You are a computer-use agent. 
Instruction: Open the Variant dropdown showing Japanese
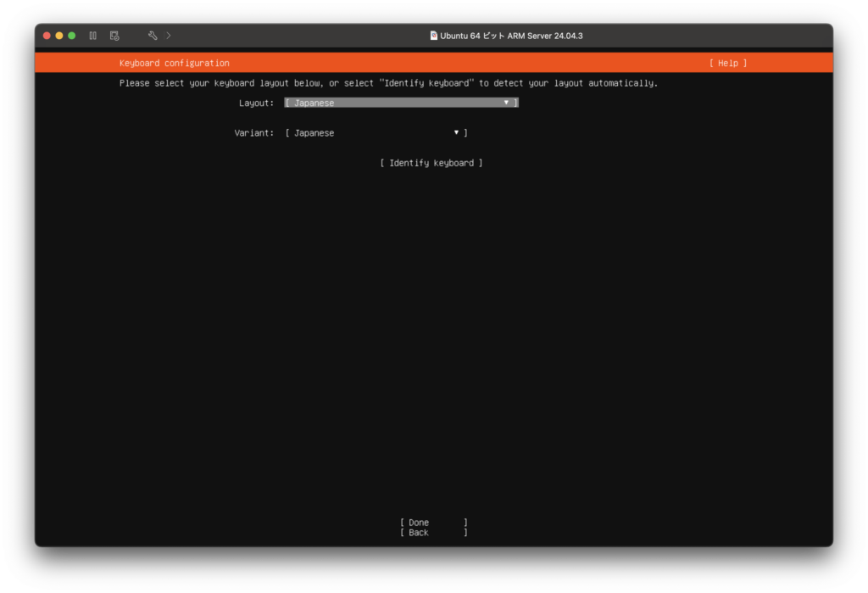(376, 133)
